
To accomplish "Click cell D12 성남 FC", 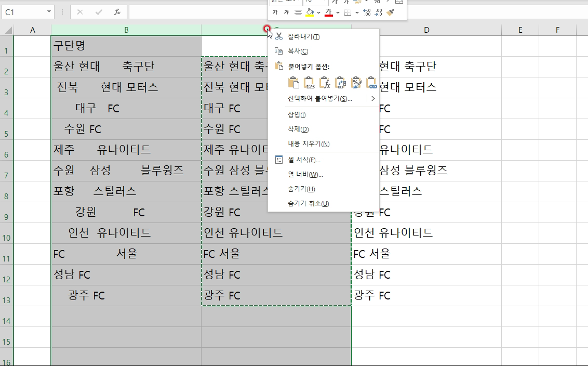I will (426, 275).
